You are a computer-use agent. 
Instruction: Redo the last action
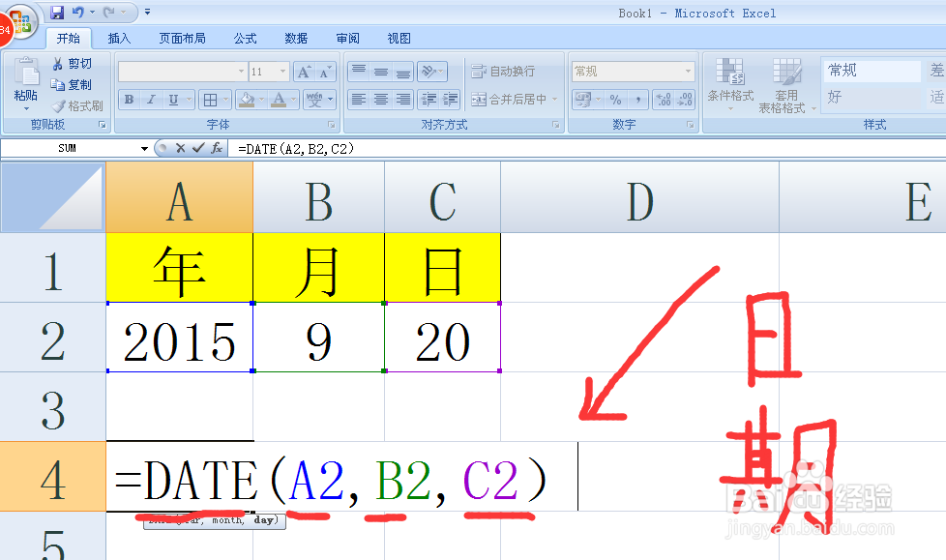[109, 12]
